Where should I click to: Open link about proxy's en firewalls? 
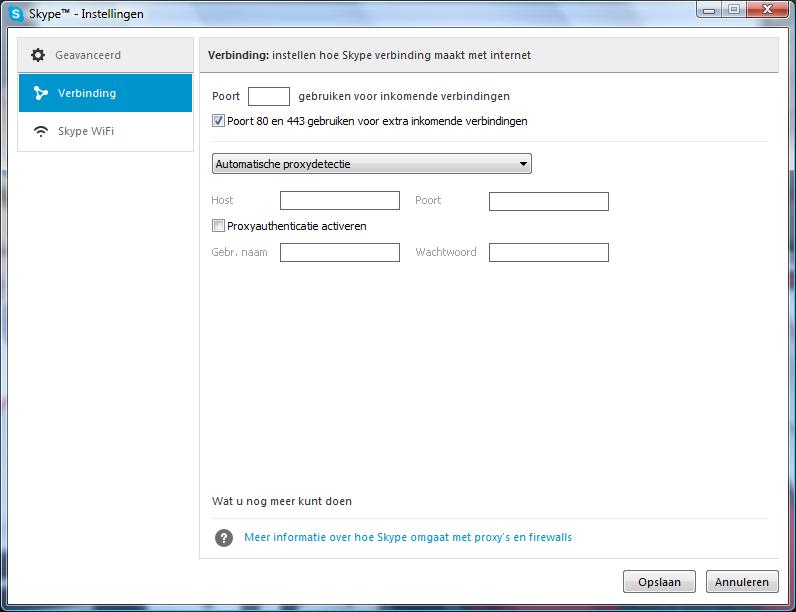pos(408,537)
